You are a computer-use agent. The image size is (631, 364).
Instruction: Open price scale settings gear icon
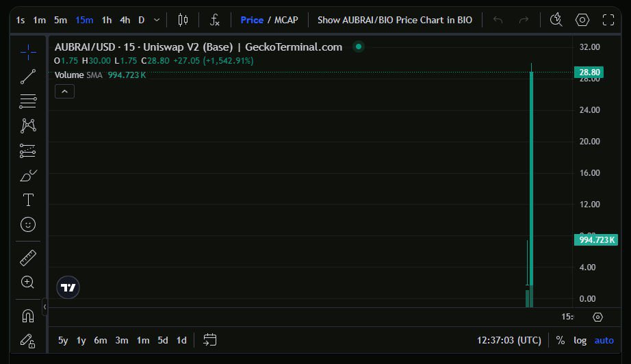tap(597, 317)
